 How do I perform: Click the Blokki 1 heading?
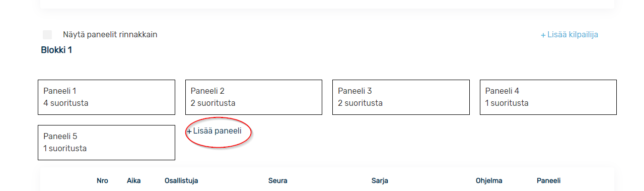[56, 50]
